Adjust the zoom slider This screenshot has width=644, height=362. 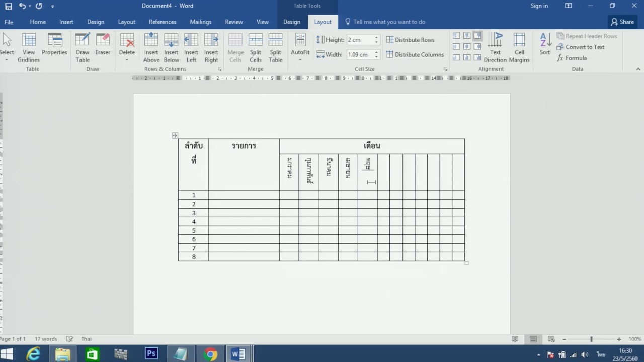click(x=591, y=339)
